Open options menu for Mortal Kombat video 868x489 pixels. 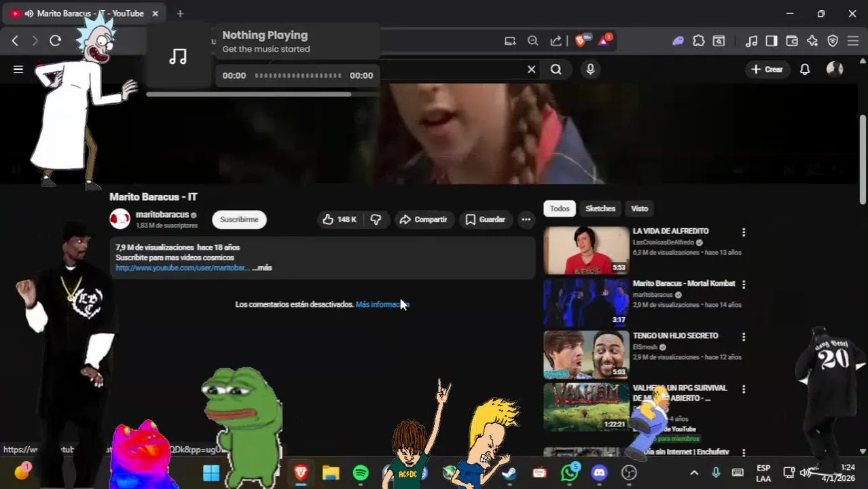[744, 285]
